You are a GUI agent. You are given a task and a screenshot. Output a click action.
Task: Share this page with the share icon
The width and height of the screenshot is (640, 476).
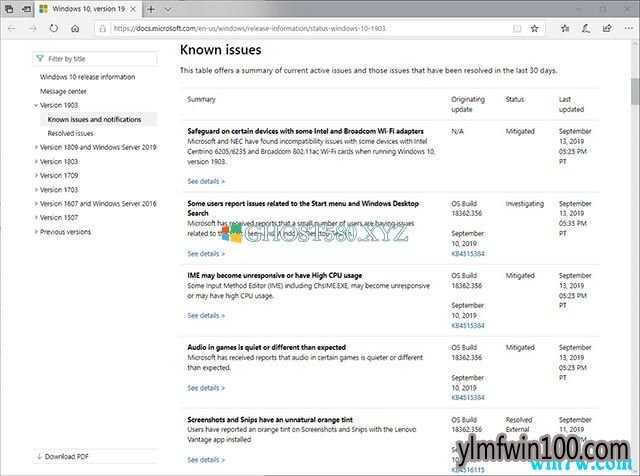point(607,29)
